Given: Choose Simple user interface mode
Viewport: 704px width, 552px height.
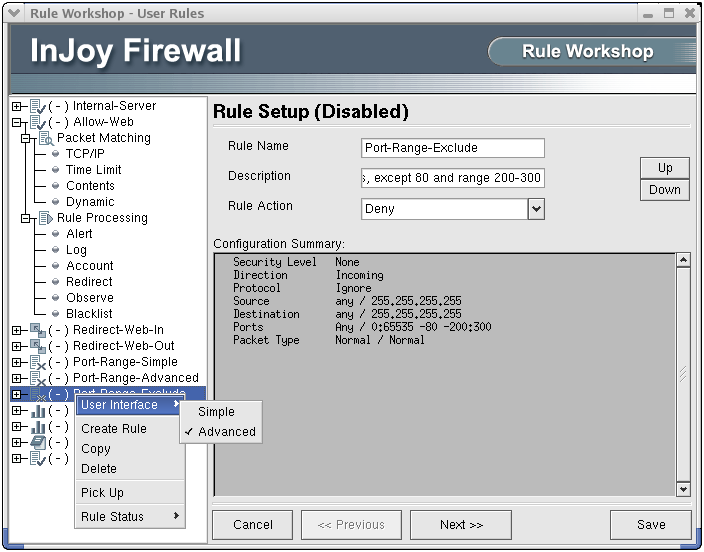Looking at the screenshot, I should click(x=221, y=412).
